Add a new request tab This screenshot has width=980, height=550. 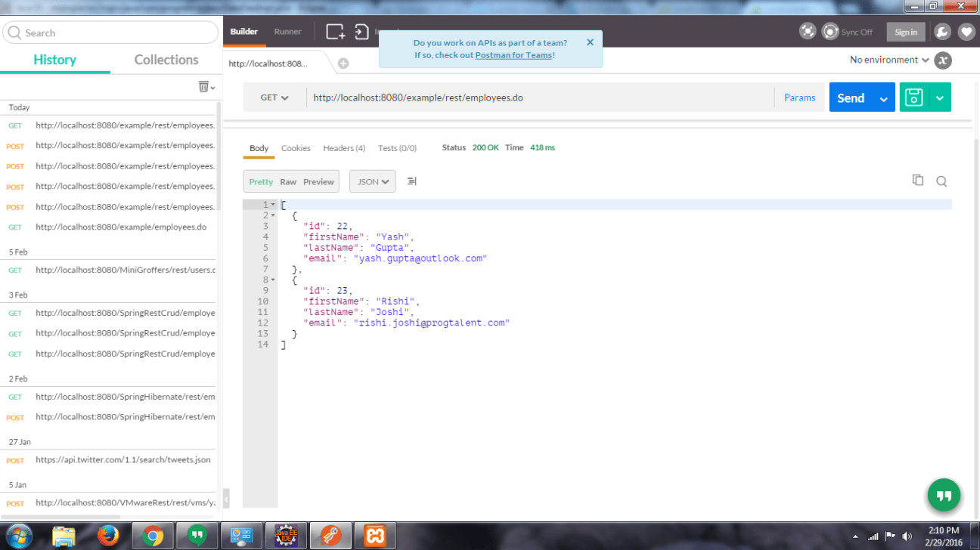[x=343, y=63]
